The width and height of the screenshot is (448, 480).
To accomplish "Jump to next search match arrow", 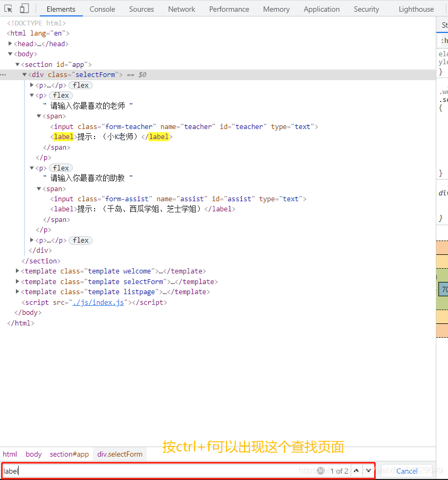I will pyautogui.click(x=368, y=471).
